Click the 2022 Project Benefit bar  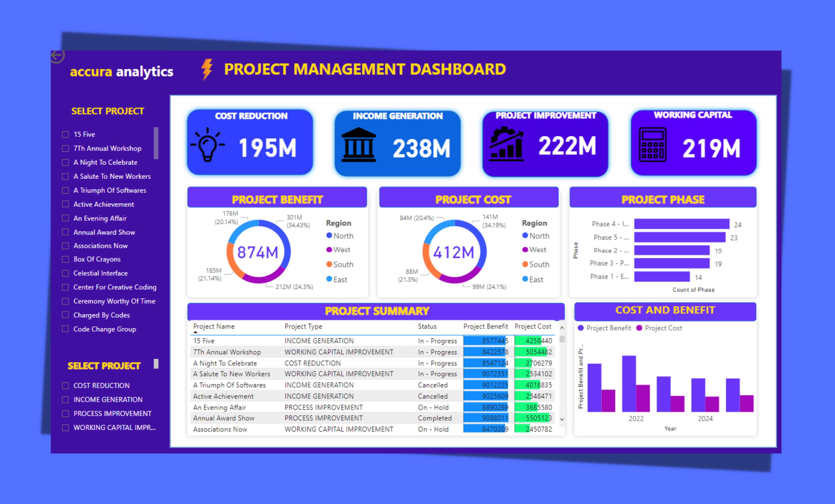[x=629, y=384]
